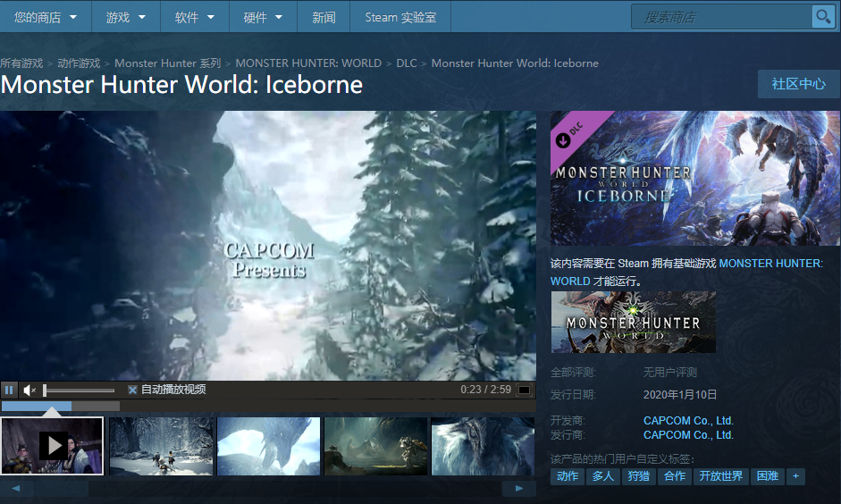Screen dimensions: 841x504
Task: Pause the trailer video
Action: [9, 390]
